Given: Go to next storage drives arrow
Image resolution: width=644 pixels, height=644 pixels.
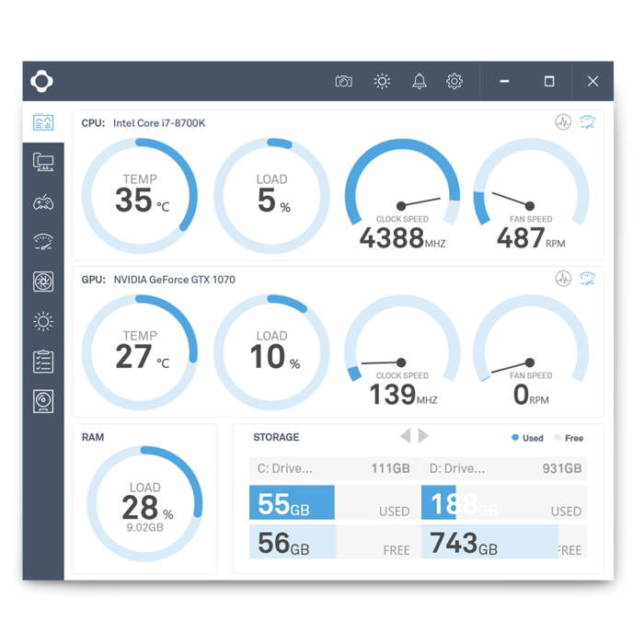Looking at the screenshot, I should pyautogui.click(x=423, y=436).
